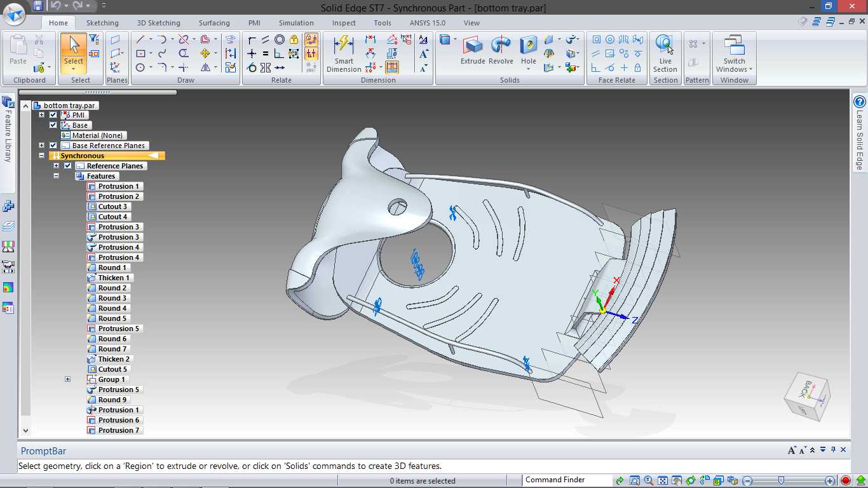This screenshot has height=488, width=868.
Task: Click the Solid Edge application button
Action: [14, 13]
